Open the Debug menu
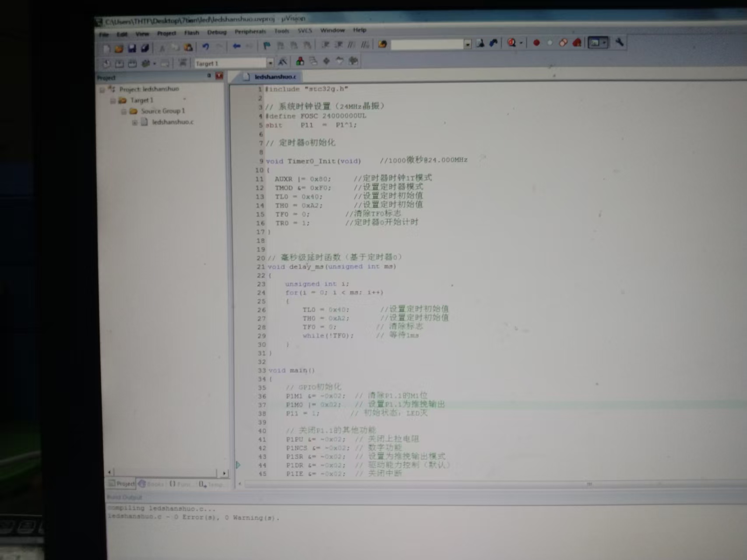Viewport: 747px width, 560px height. point(217,32)
